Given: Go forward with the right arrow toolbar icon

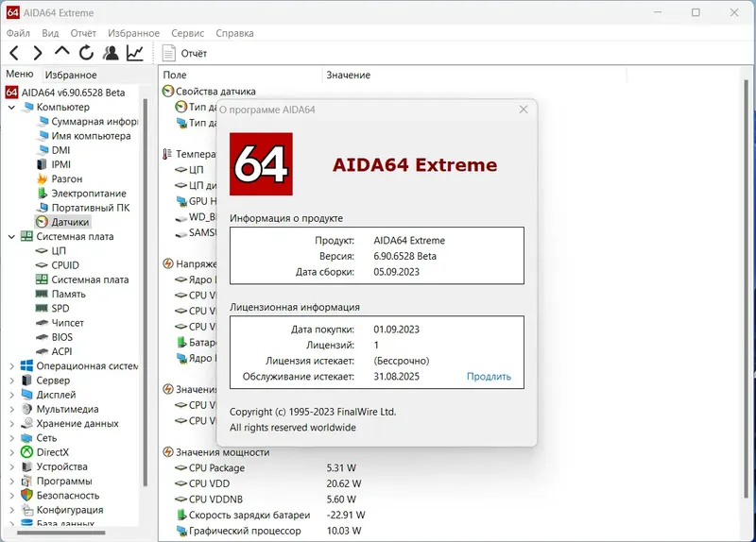Looking at the screenshot, I should [x=37, y=53].
